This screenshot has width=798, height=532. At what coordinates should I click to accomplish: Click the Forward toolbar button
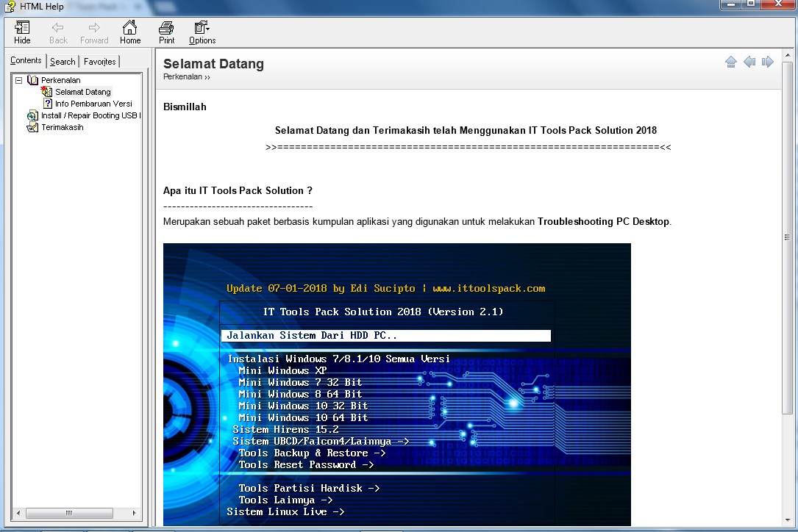click(94, 32)
